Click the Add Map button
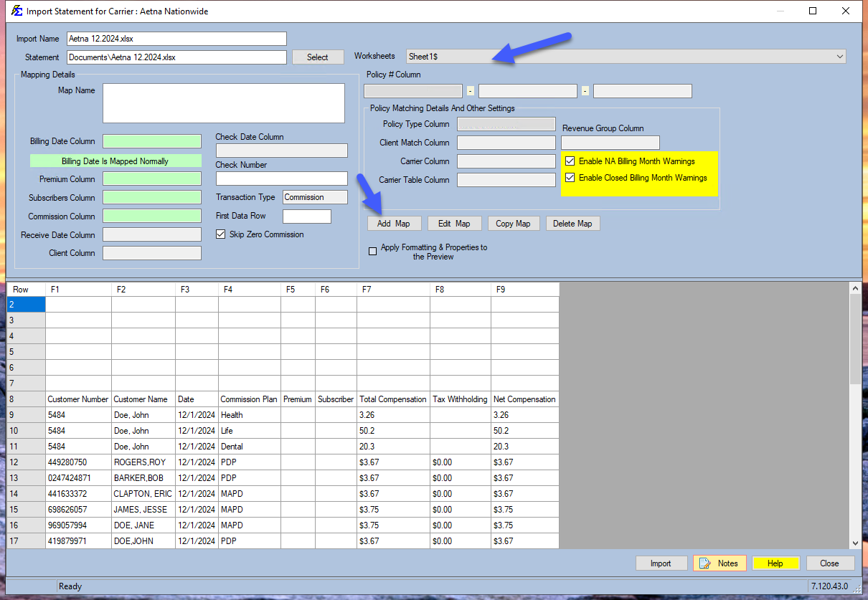This screenshot has width=868, height=600. [x=394, y=223]
